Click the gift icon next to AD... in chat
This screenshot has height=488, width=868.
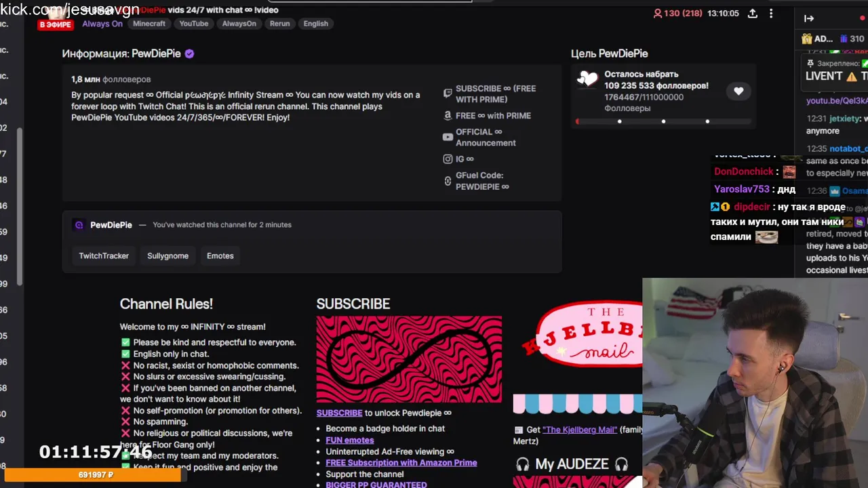coord(807,39)
